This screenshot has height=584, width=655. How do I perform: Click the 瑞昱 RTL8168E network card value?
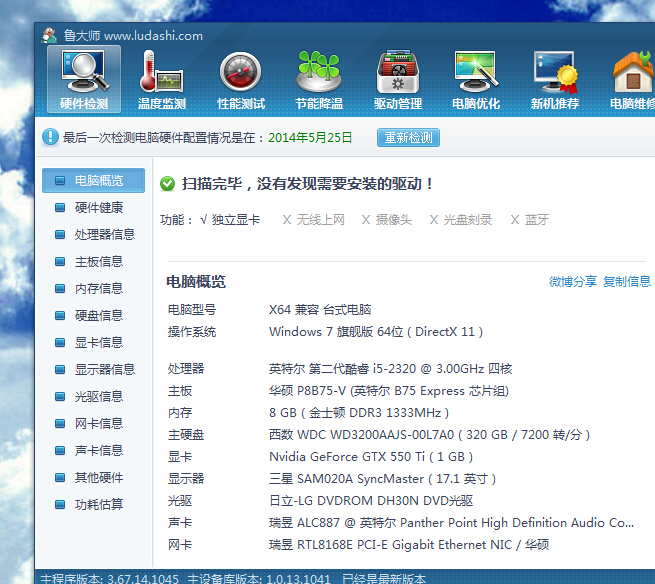click(409, 545)
